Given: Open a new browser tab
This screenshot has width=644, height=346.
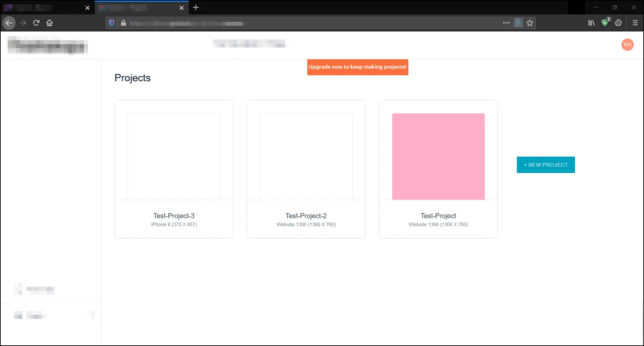Looking at the screenshot, I should pyautogui.click(x=196, y=7).
